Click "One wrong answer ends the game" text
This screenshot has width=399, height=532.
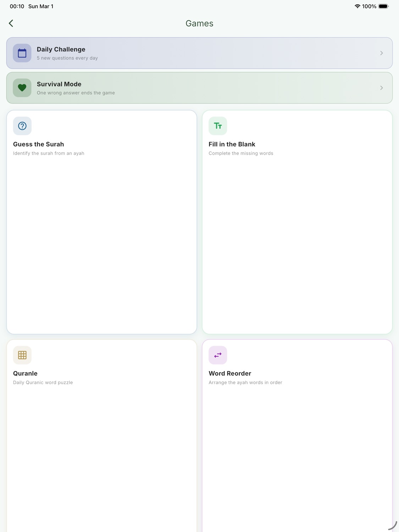coord(76,93)
